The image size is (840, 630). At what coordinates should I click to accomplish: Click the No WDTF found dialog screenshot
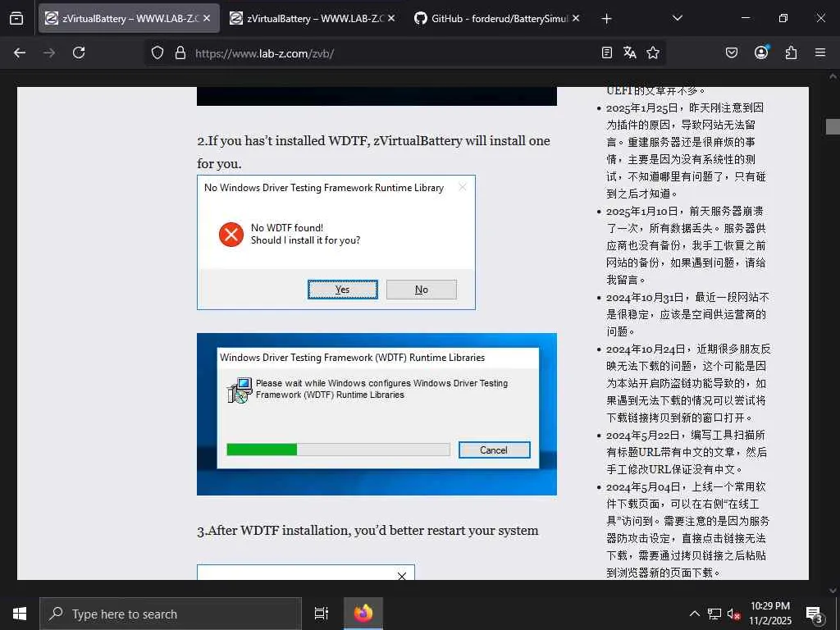[x=336, y=242]
